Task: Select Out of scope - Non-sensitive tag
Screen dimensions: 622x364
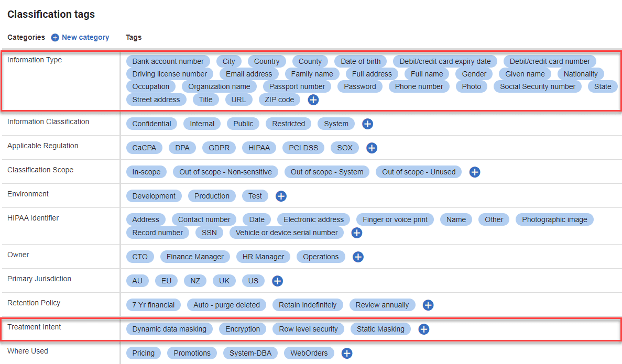Action: click(226, 172)
